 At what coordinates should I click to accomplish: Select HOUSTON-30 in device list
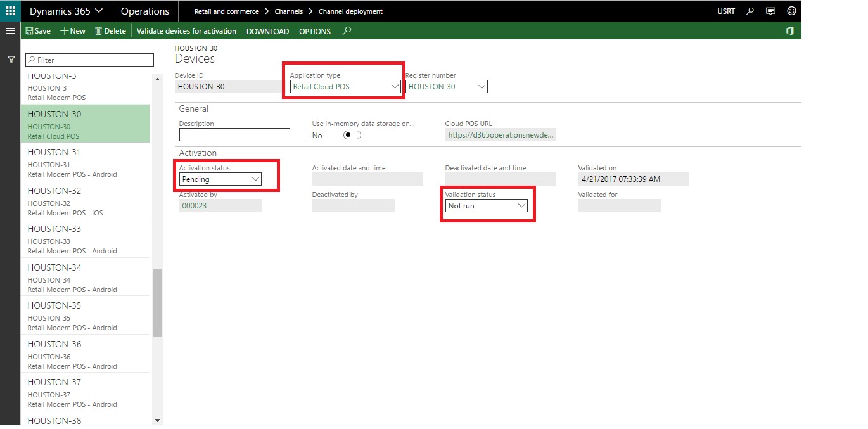tap(86, 124)
